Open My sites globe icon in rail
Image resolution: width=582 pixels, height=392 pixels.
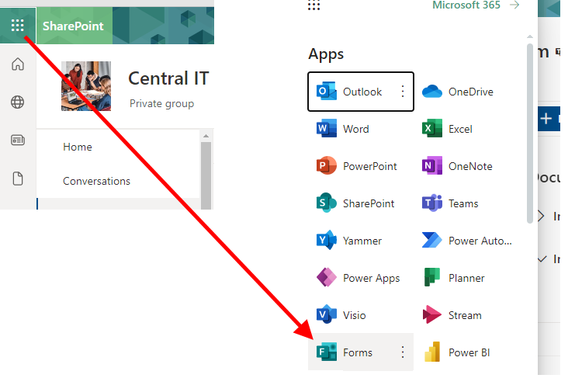[x=17, y=102]
